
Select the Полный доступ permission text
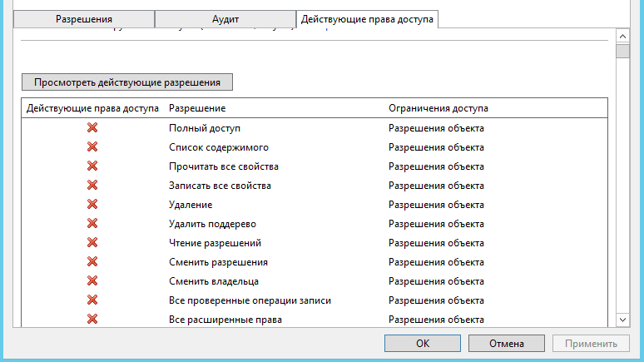205,128
